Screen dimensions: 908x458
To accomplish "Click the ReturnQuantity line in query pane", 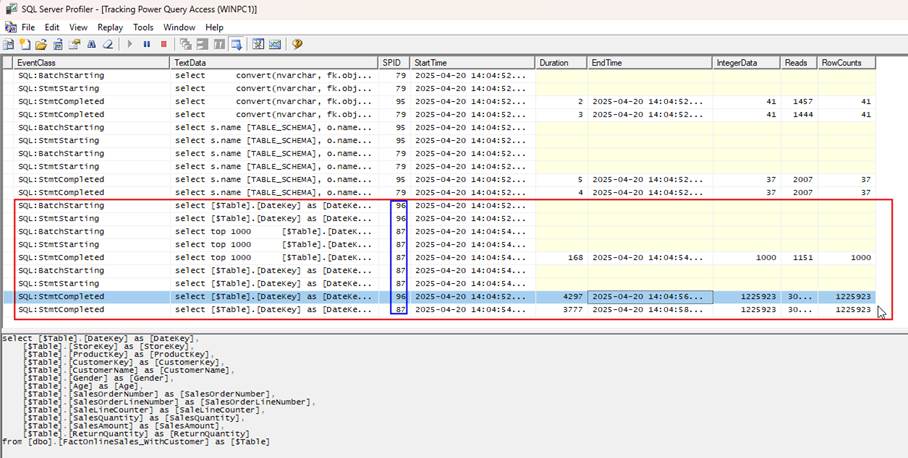I will click(x=136, y=434).
